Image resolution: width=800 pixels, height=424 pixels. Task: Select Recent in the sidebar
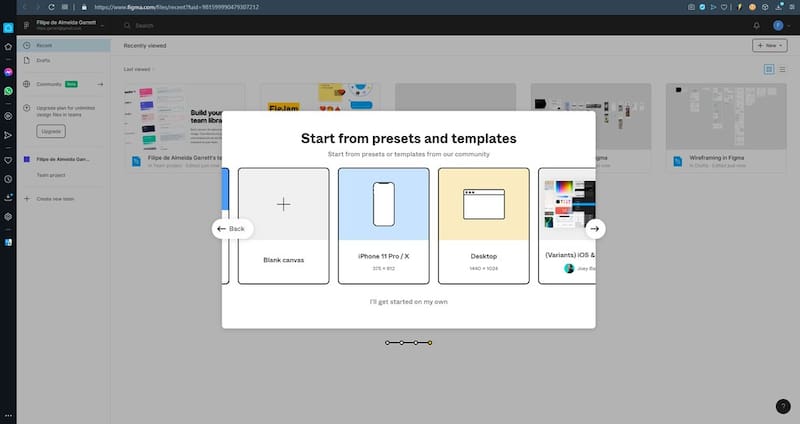(x=44, y=45)
